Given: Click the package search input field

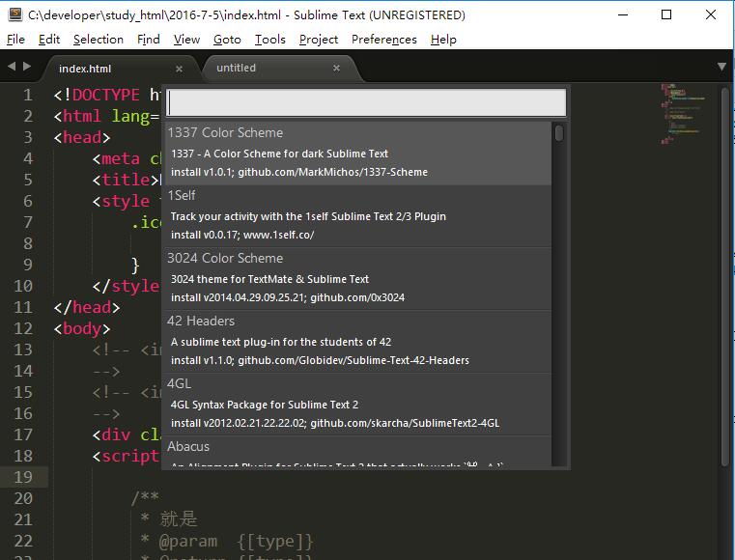Looking at the screenshot, I should coord(366,102).
